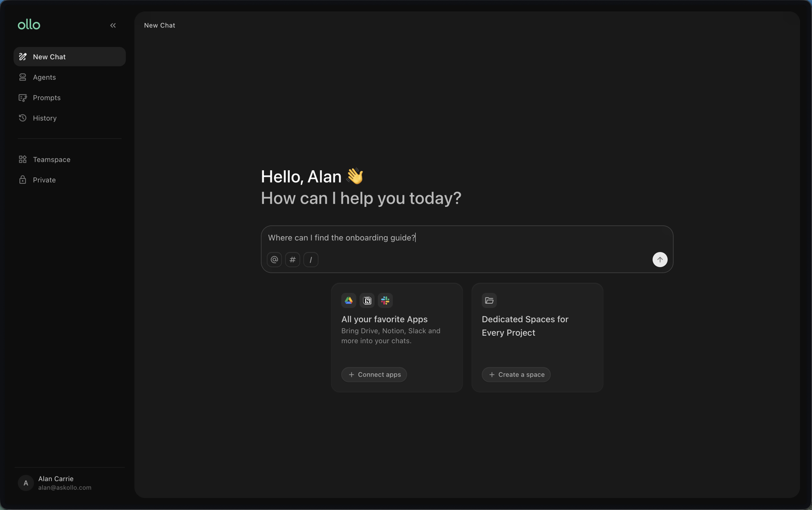Click the slash command button in chat box
This screenshot has width=812, height=510.
tap(311, 260)
